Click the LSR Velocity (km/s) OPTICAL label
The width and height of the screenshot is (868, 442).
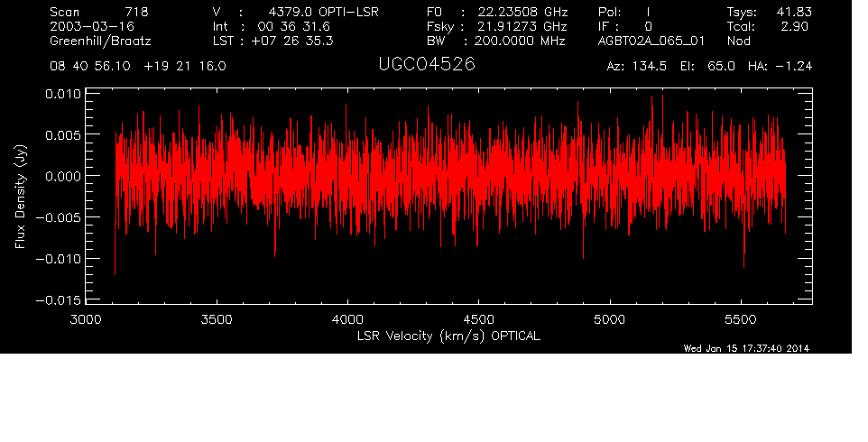(448, 336)
